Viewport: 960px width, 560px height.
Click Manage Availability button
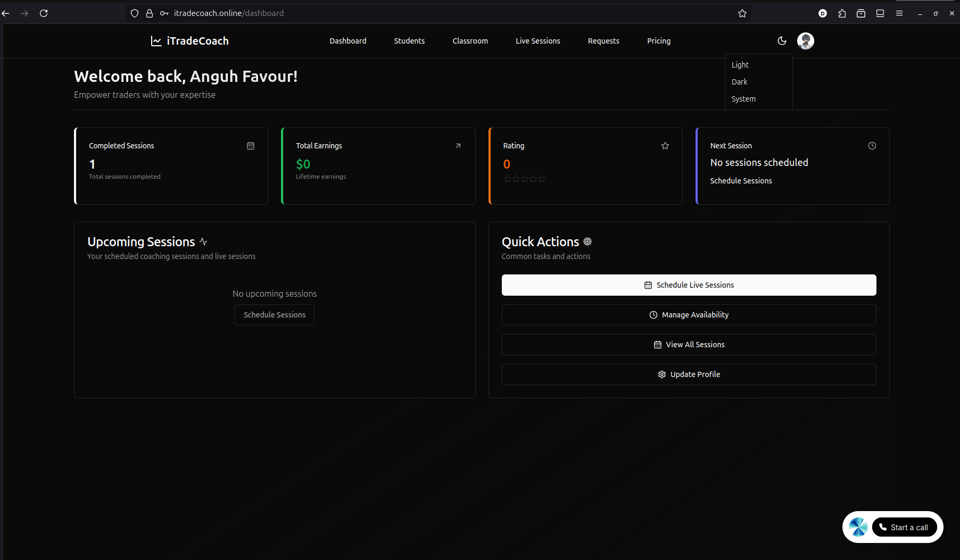point(689,315)
